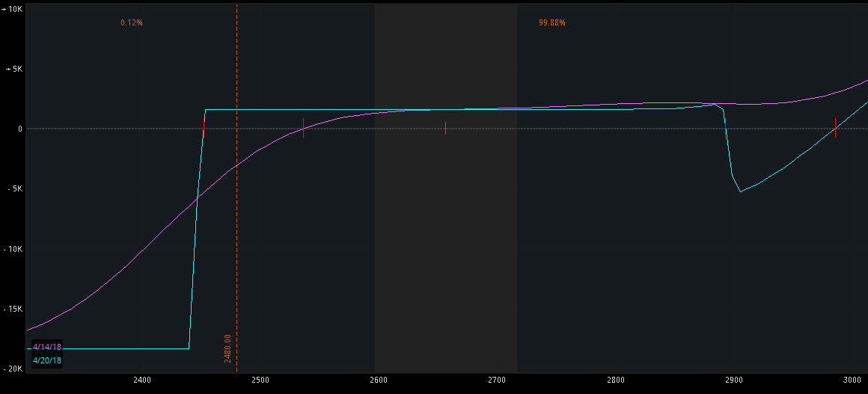Click the 2400 price axis label
Screen dimensions: 868x394
(x=141, y=381)
